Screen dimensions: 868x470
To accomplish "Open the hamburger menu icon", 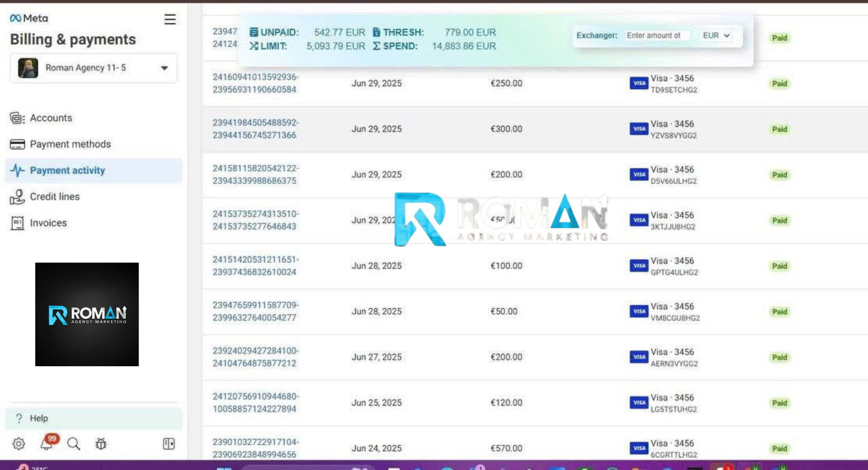I will point(169,19).
